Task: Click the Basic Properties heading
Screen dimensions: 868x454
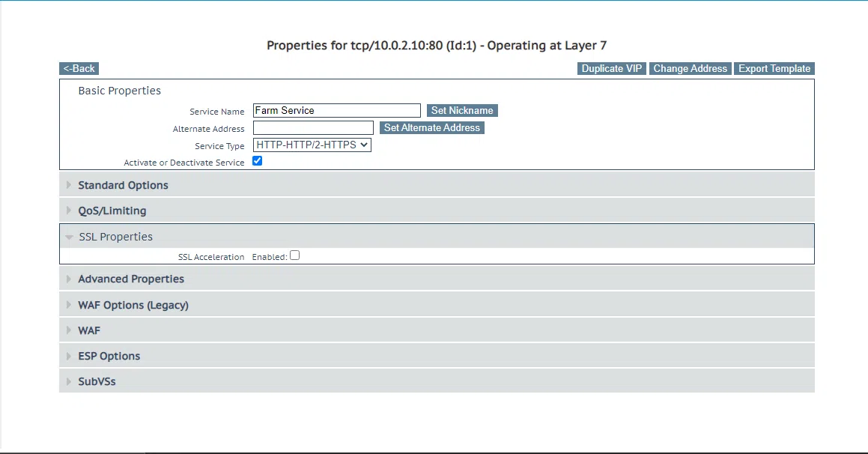Action: [119, 91]
